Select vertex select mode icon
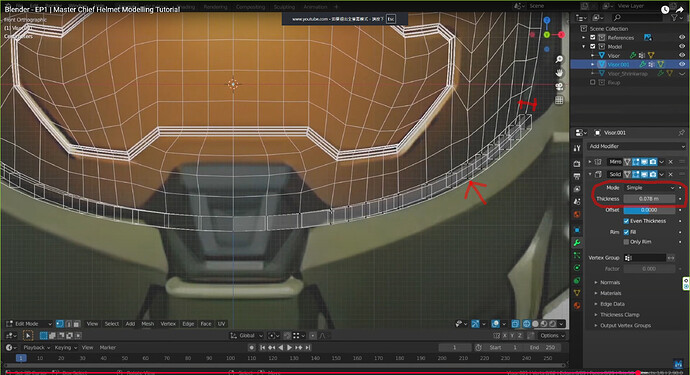Image resolution: width=690 pixels, height=375 pixels. pyautogui.click(x=60, y=324)
